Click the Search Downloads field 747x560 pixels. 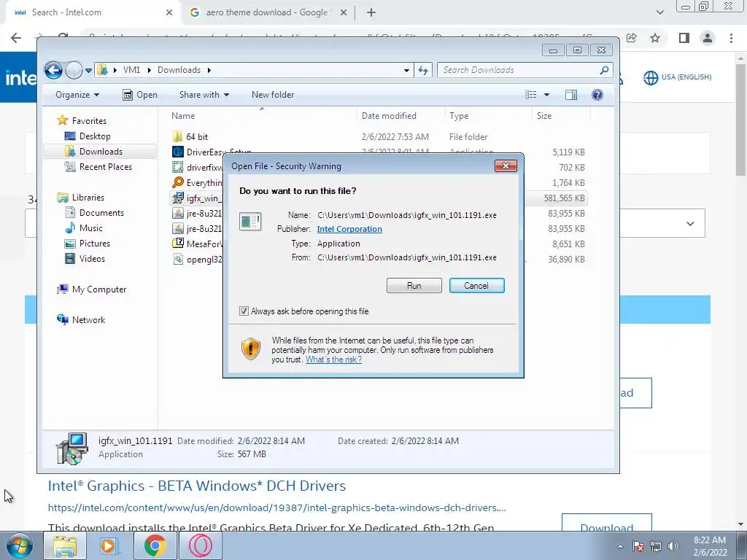[519, 70]
